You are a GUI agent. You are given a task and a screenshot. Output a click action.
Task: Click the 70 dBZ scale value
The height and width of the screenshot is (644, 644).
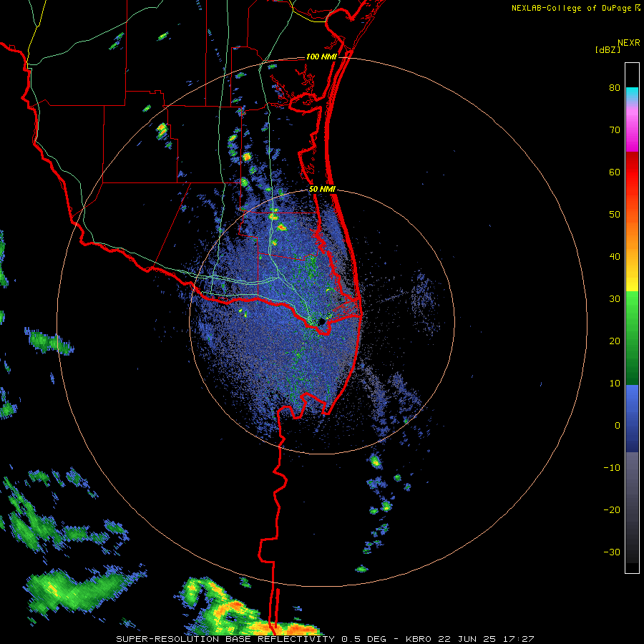[615, 130]
